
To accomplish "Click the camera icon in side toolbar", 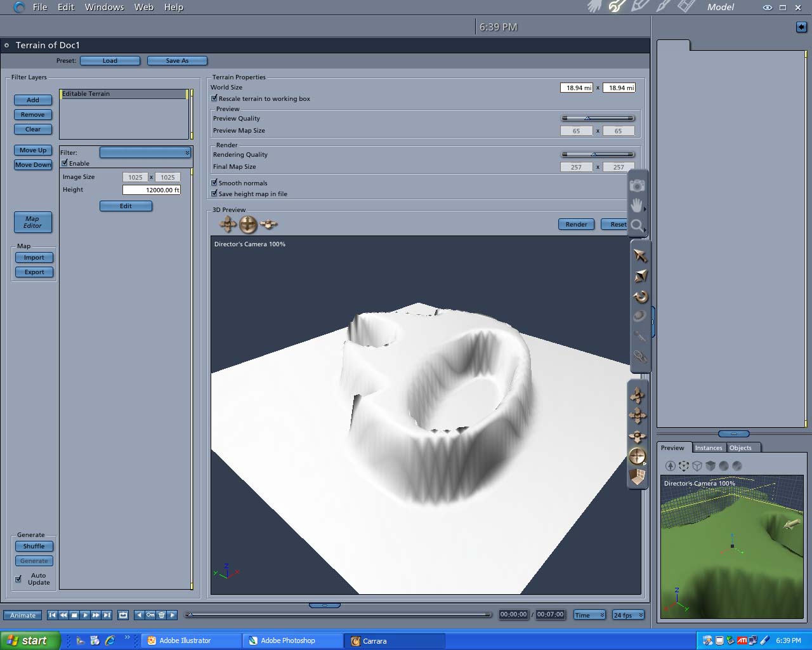I will coord(637,185).
